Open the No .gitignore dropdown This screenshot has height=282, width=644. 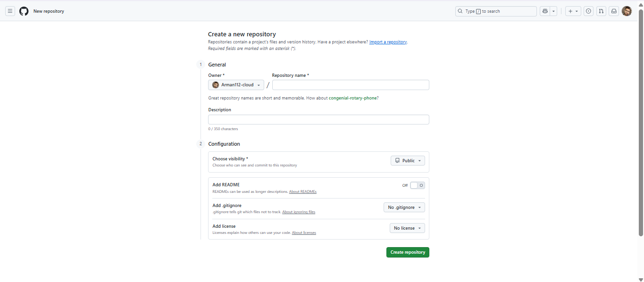point(404,207)
